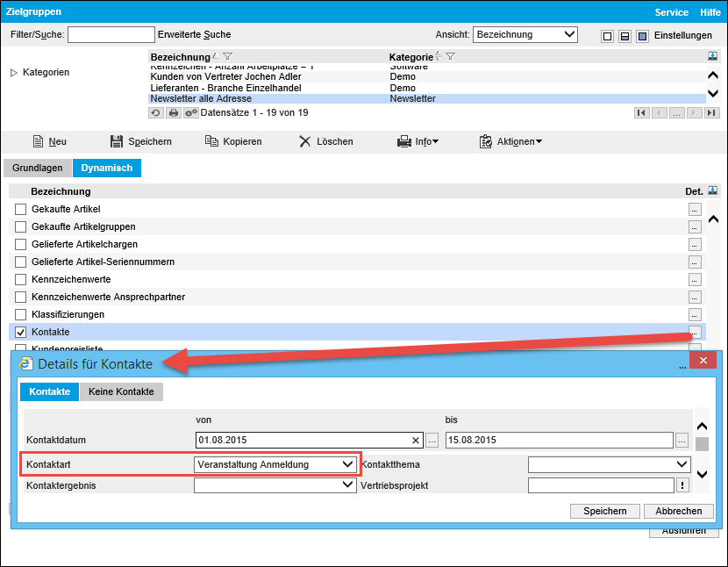
Task: Click the refresh icon below the list
Action: (x=156, y=113)
